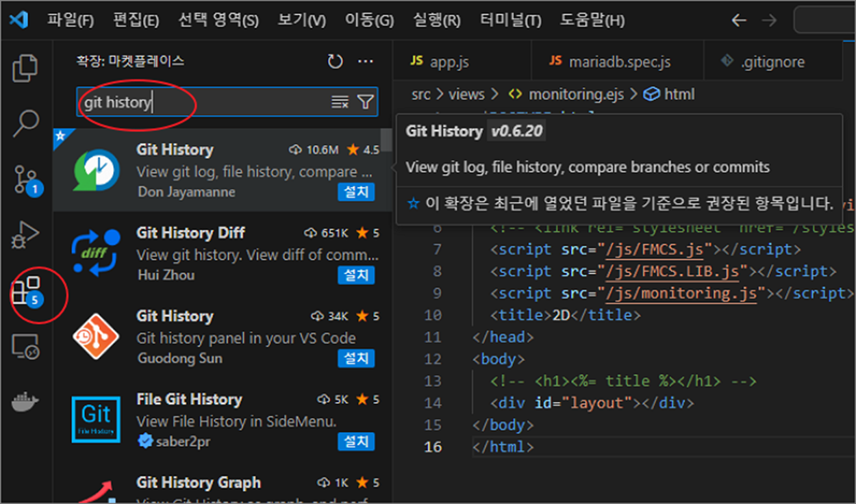Switch to the .gitignore editor tab

(x=772, y=62)
